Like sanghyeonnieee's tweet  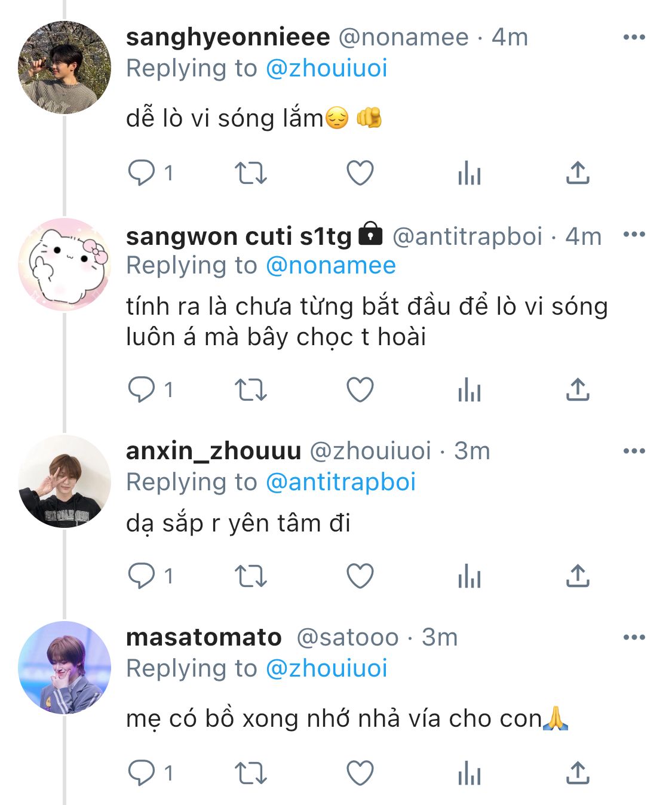(x=360, y=173)
